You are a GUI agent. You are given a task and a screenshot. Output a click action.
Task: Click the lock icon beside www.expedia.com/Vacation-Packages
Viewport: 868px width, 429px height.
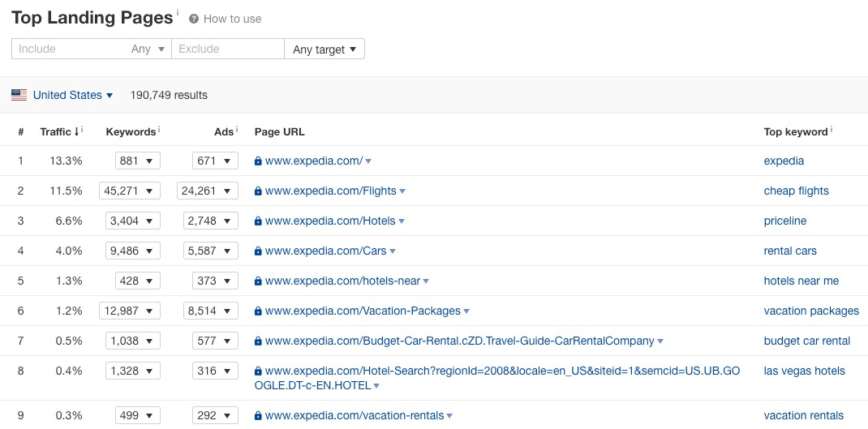click(258, 311)
